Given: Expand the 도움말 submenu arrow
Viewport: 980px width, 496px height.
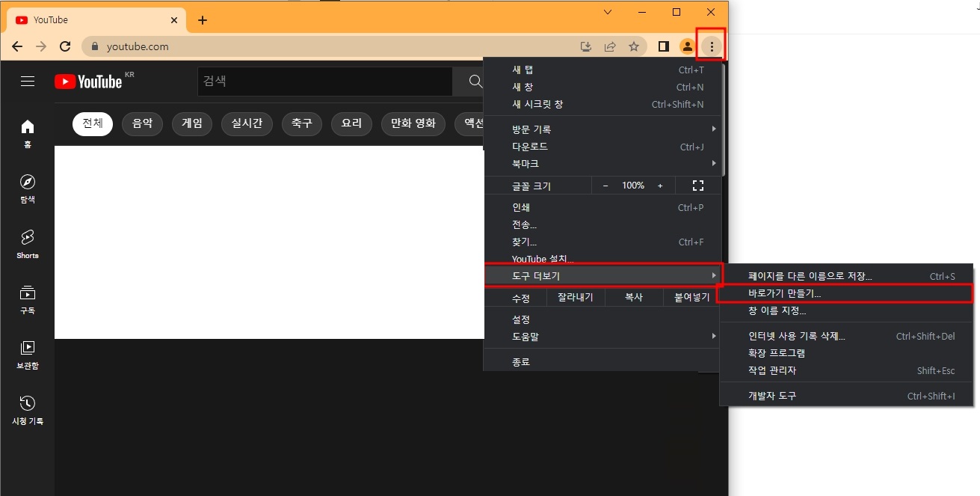Looking at the screenshot, I should click(x=714, y=336).
